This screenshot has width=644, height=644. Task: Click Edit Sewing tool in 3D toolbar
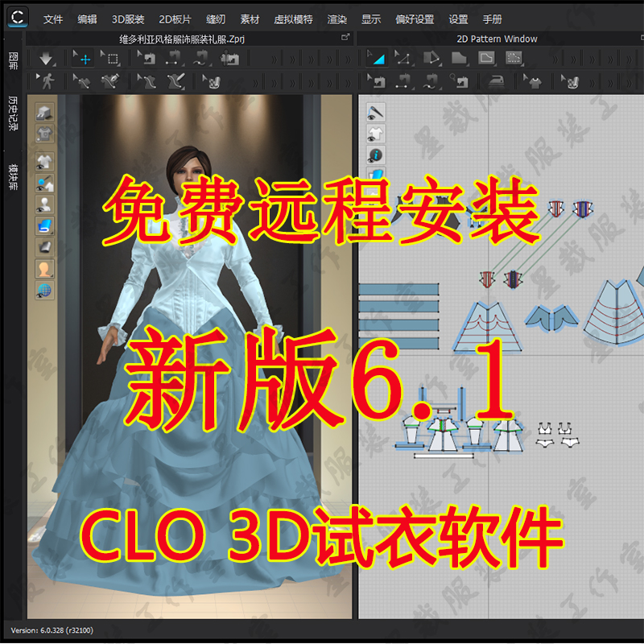click(147, 59)
